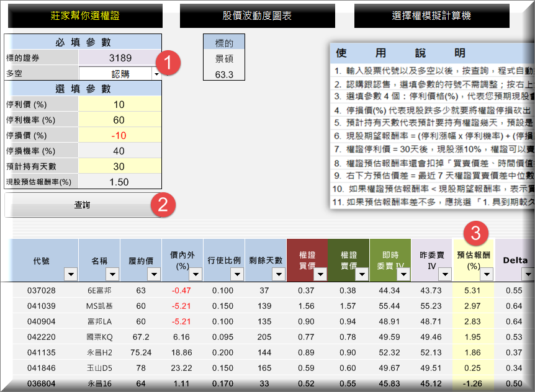Open the 名稱 column filter dropdown
The width and height of the screenshot is (535, 392).
pyautogui.click(x=112, y=274)
